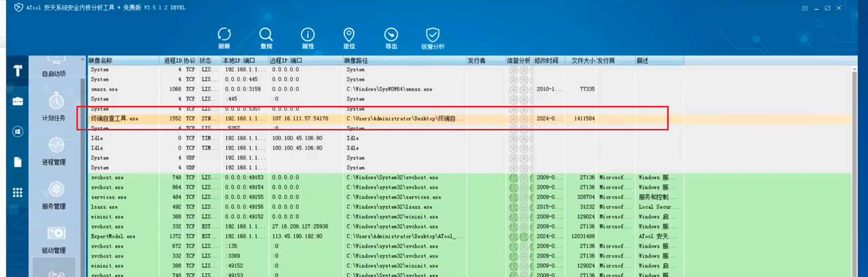
Task: Sort by 发行者 column header
Action: click(486, 60)
